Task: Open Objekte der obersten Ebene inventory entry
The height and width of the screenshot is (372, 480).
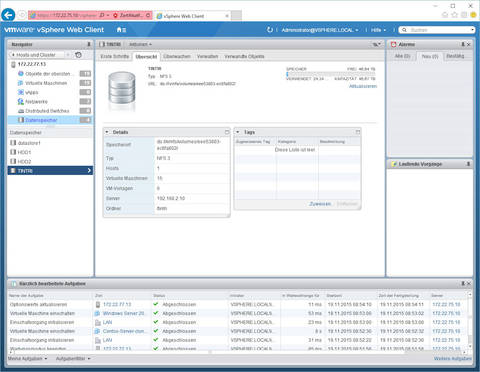Action: tap(48, 74)
